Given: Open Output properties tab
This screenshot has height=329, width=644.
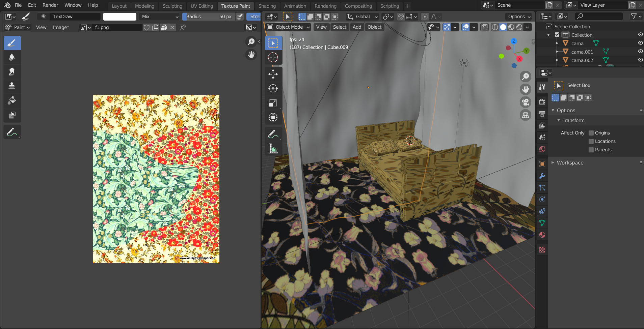Looking at the screenshot, I should pyautogui.click(x=542, y=114).
